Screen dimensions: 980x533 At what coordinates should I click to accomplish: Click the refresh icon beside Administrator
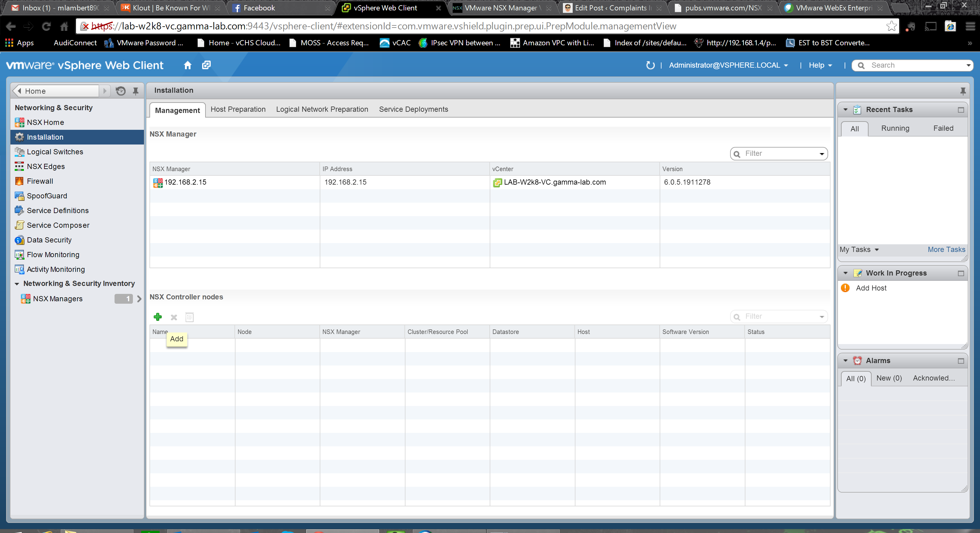650,65
